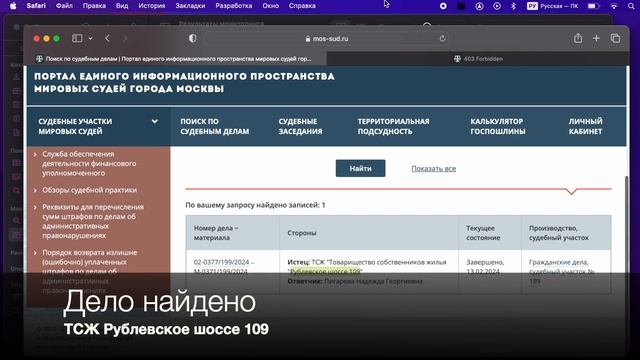Switch to the 403 Forbidden tab
Image resolution: width=640 pixels, height=360 pixels.
coord(478,59)
